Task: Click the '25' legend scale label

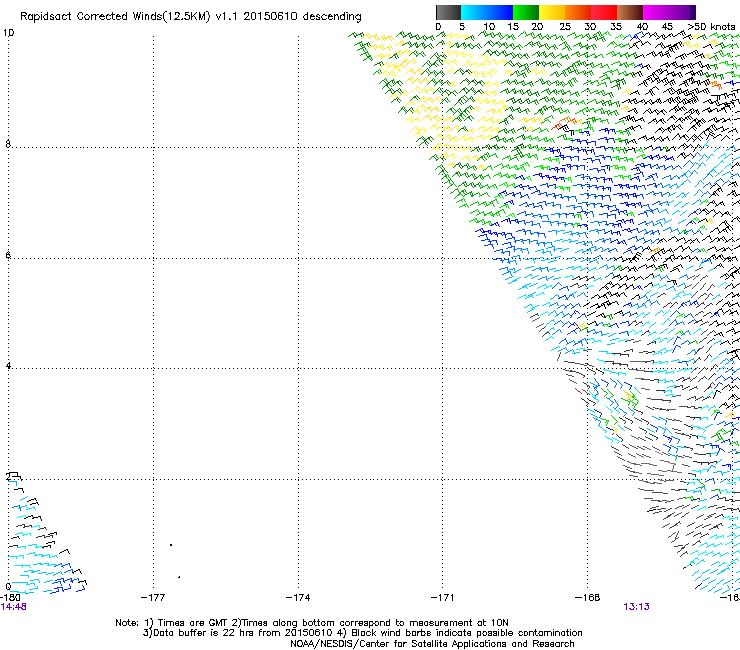Action: tap(565, 27)
